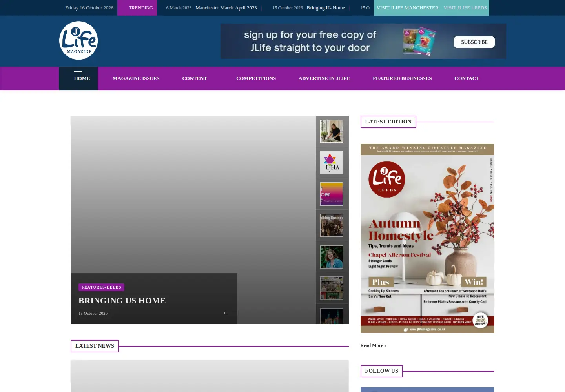The width and height of the screenshot is (565, 392).
Task: Go to the Competitions page
Action: tap(256, 78)
